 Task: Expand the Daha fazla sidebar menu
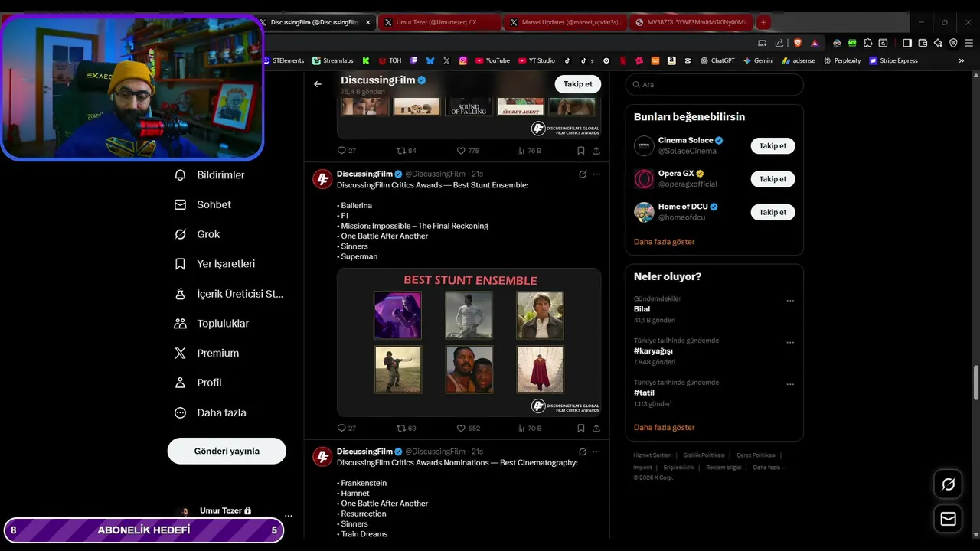pyautogui.click(x=211, y=412)
